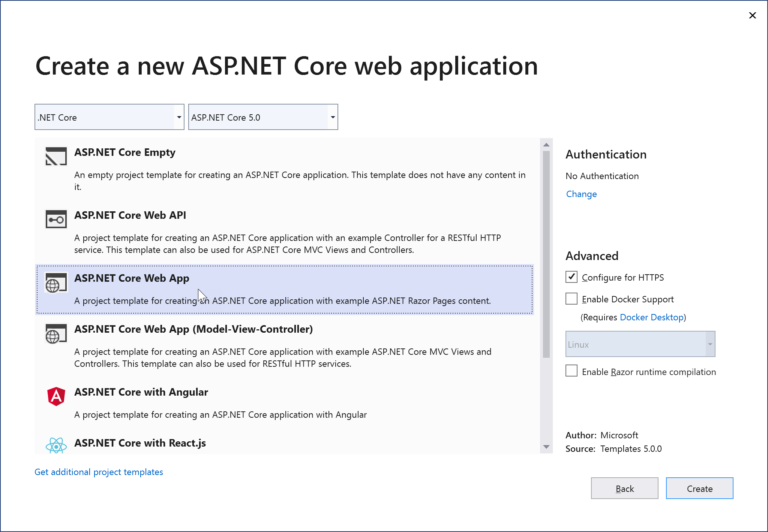The image size is (768, 532).
Task: Click the Model-View-Controller template globe icon
Action: pyautogui.click(x=55, y=334)
